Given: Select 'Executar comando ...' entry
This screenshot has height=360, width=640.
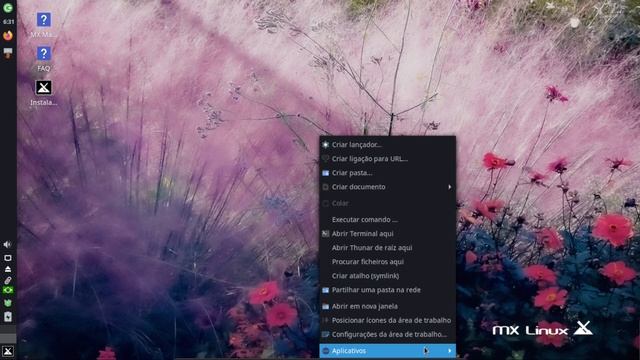Looking at the screenshot, I should point(387,220).
